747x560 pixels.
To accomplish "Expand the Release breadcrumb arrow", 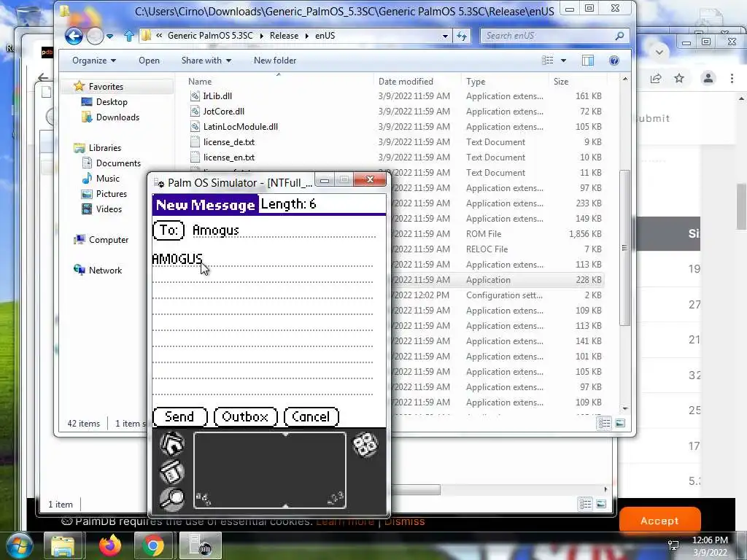I will click(307, 36).
